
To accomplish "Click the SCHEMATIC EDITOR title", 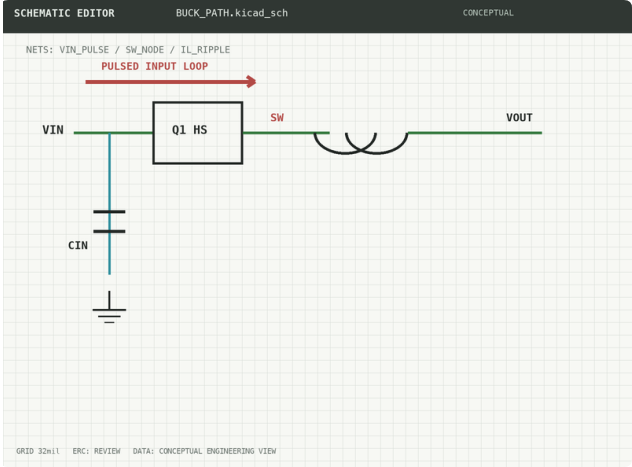I will coord(64,13).
